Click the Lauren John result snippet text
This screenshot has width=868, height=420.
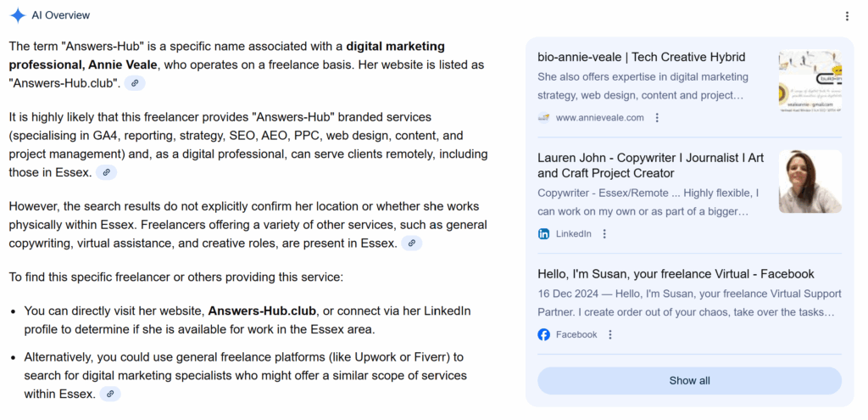point(648,202)
